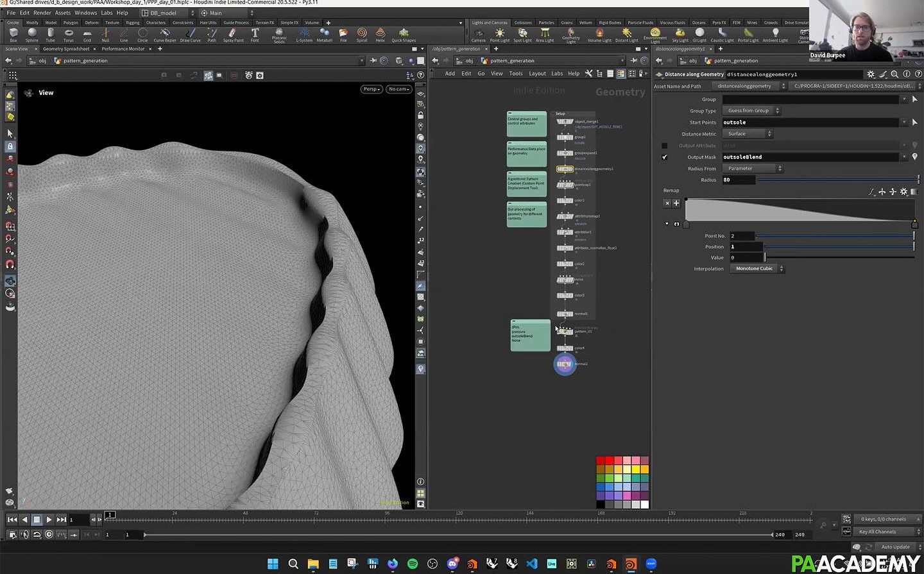Open the Windows menu in menu bar

pyautogui.click(x=85, y=13)
